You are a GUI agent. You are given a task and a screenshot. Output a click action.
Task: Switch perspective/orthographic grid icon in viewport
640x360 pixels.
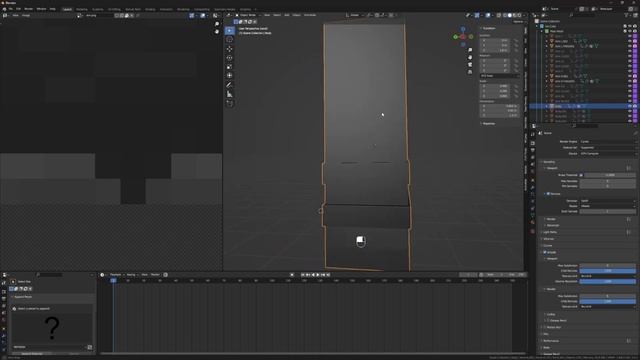pos(470,72)
